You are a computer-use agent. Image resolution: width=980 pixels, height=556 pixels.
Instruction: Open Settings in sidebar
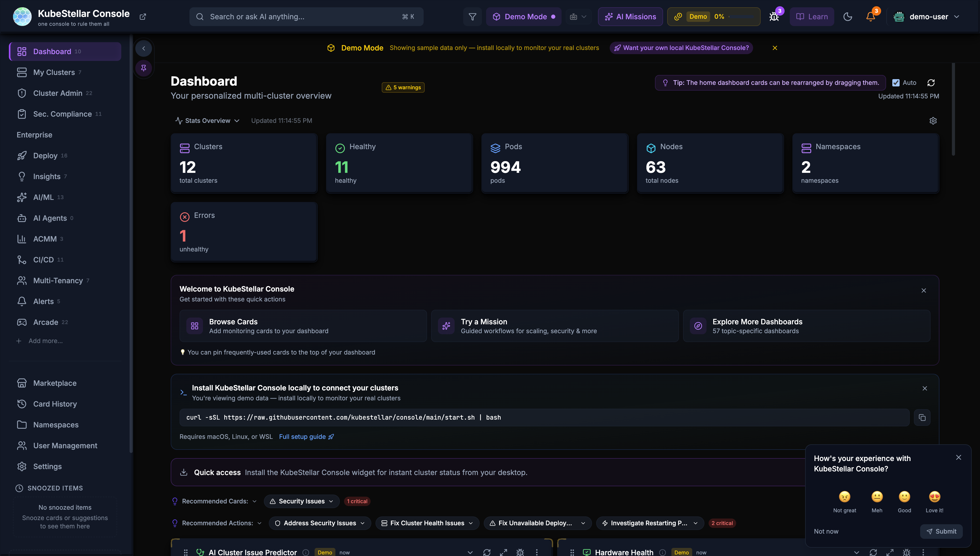click(65, 467)
